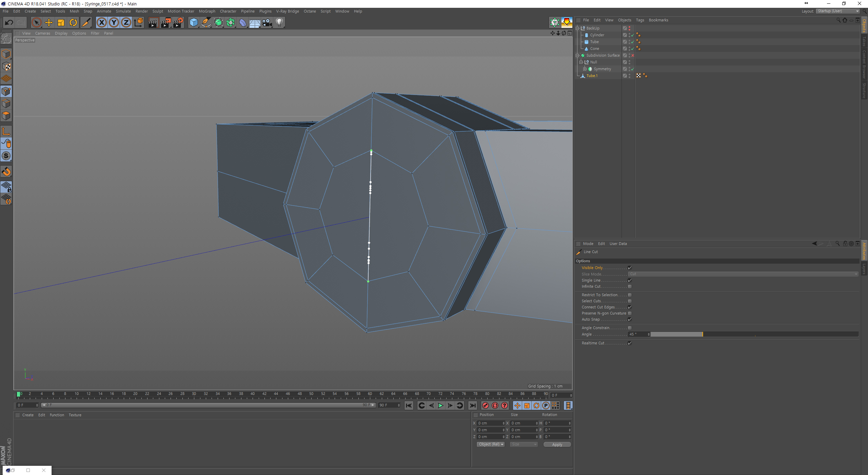
Task: Add a Camera object
Action: (x=267, y=23)
